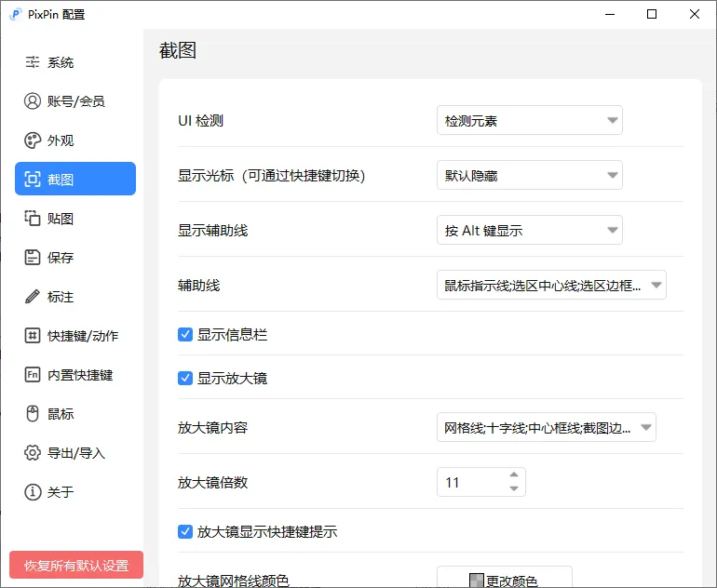
Task: Switch to the 导出/导入 section
Action: [75, 453]
